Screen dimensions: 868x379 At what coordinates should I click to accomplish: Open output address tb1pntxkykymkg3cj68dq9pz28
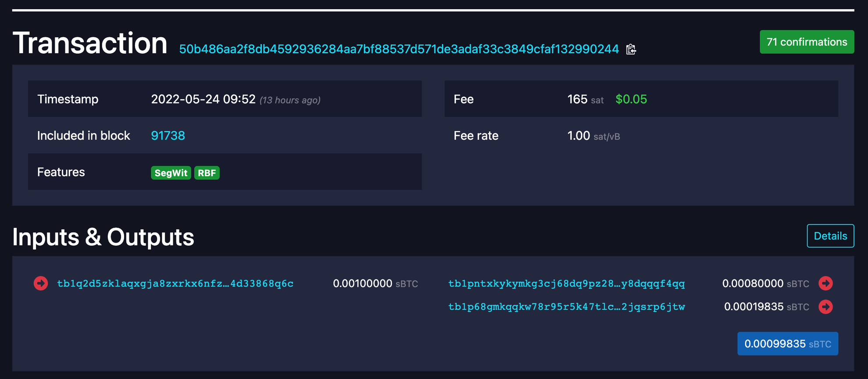click(566, 284)
